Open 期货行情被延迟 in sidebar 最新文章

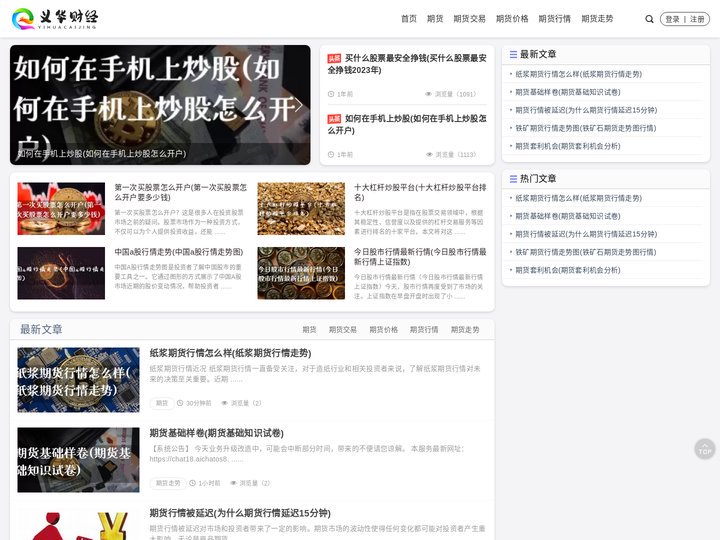[x=586, y=110]
